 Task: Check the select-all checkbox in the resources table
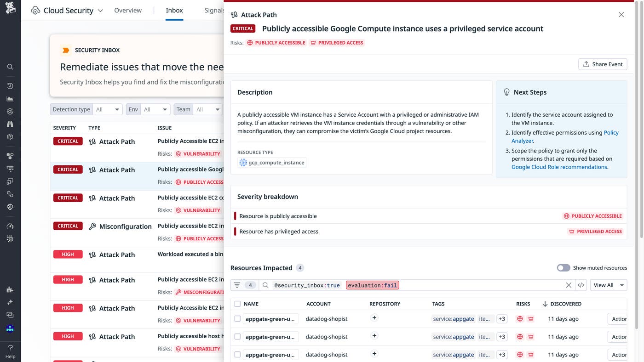[x=237, y=304]
